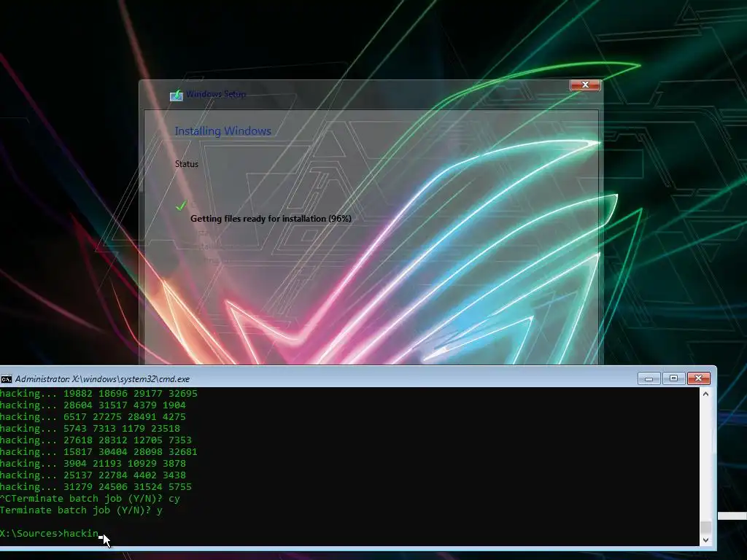Click the cmd scrollbar down arrow

tap(705, 540)
